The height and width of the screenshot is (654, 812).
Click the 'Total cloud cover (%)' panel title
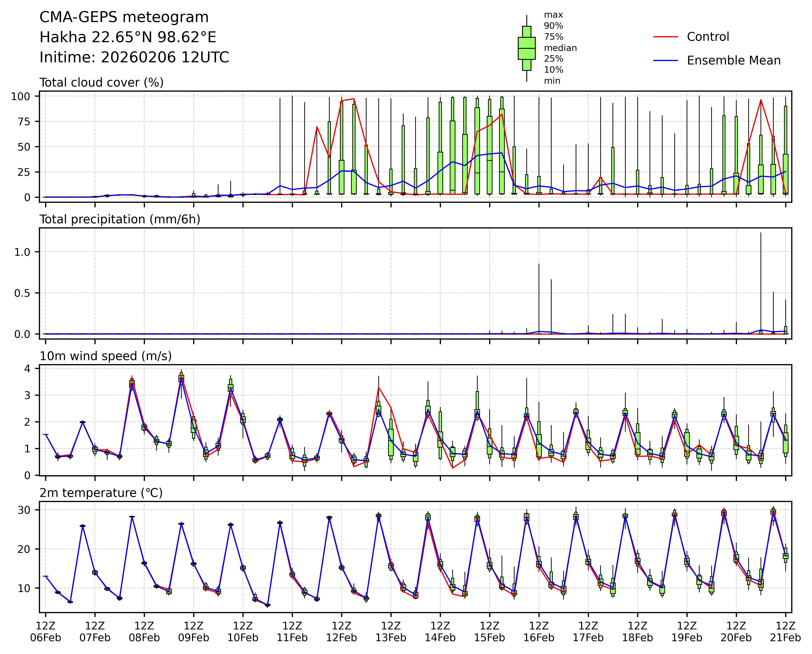tap(101, 82)
